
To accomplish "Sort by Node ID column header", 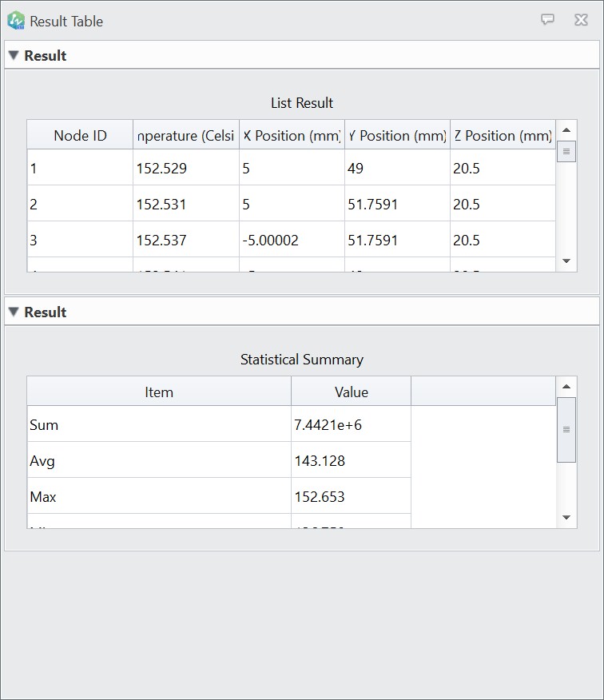I will (x=80, y=136).
